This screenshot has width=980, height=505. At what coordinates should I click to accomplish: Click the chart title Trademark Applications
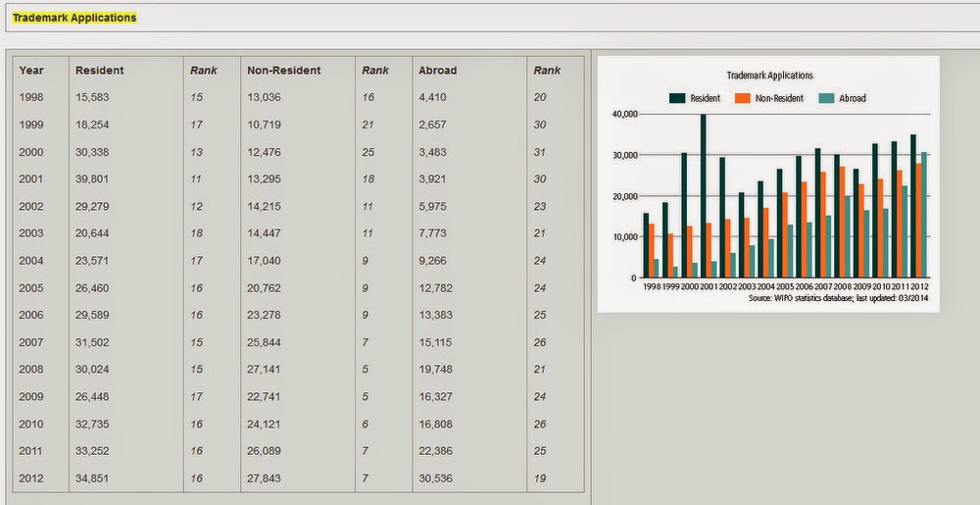pyautogui.click(x=769, y=75)
